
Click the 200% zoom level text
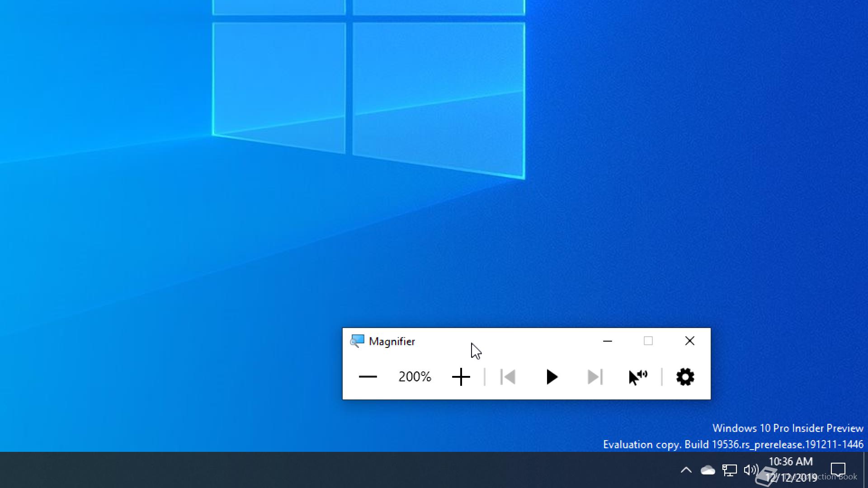pos(415,376)
